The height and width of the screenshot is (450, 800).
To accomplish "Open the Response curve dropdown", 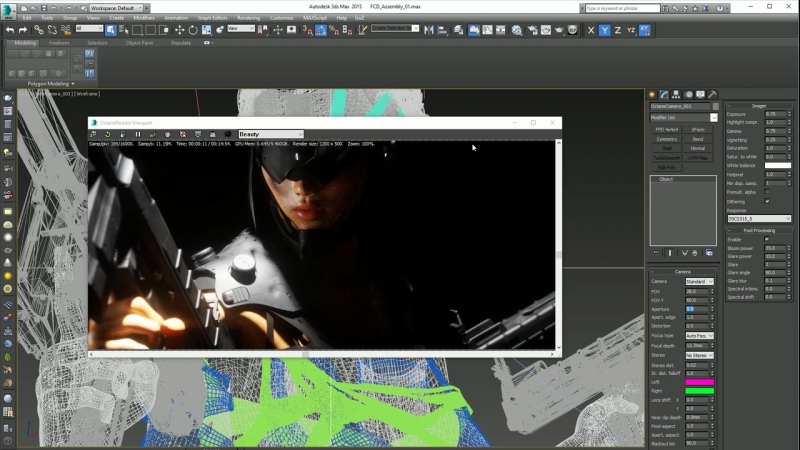I will point(759,219).
